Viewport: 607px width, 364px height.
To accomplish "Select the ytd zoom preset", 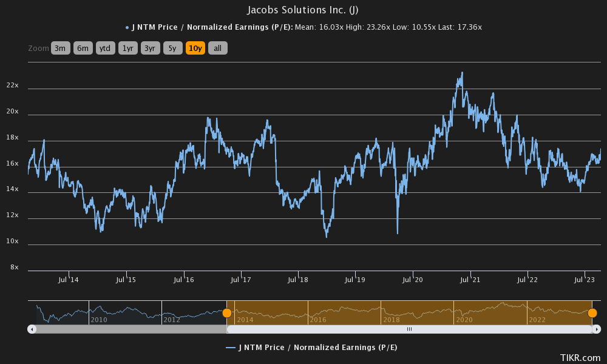I will click(105, 48).
